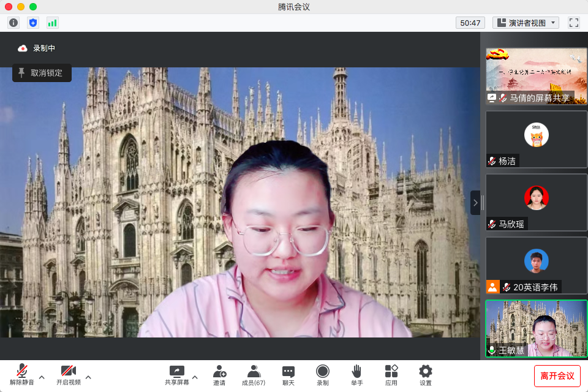588x392 pixels.
Task: Click 取消锁定 to unpin the video
Action: click(x=42, y=73)
